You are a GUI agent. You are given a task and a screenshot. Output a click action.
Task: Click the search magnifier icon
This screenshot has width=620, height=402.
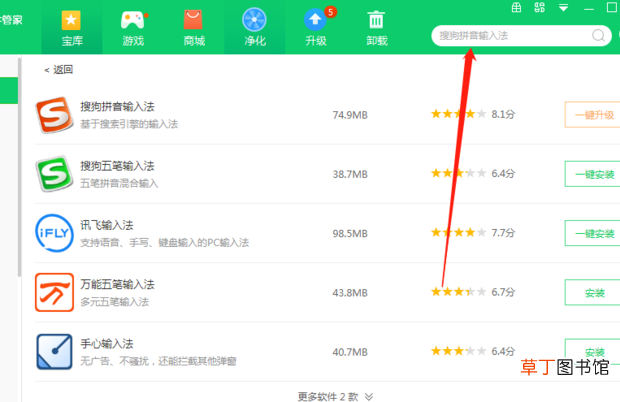(598, 36)
